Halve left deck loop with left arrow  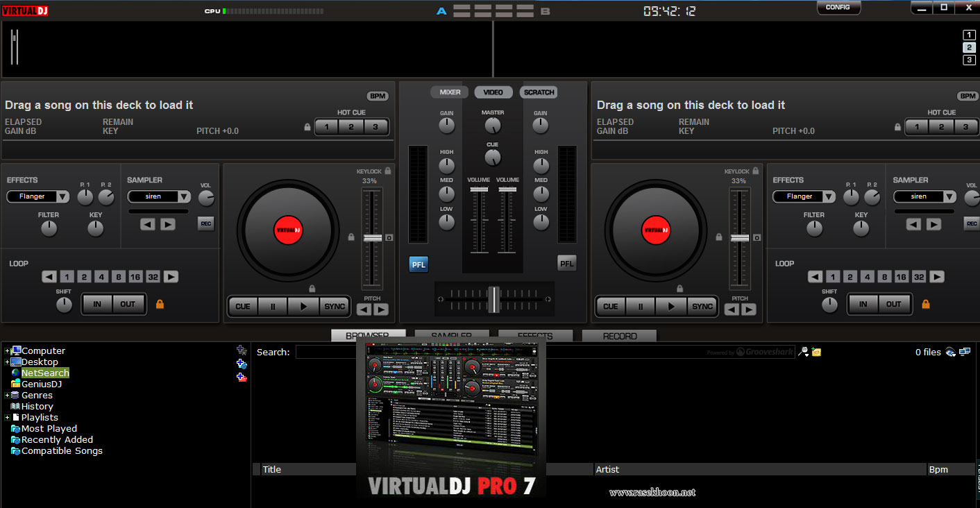coord(49,277)
